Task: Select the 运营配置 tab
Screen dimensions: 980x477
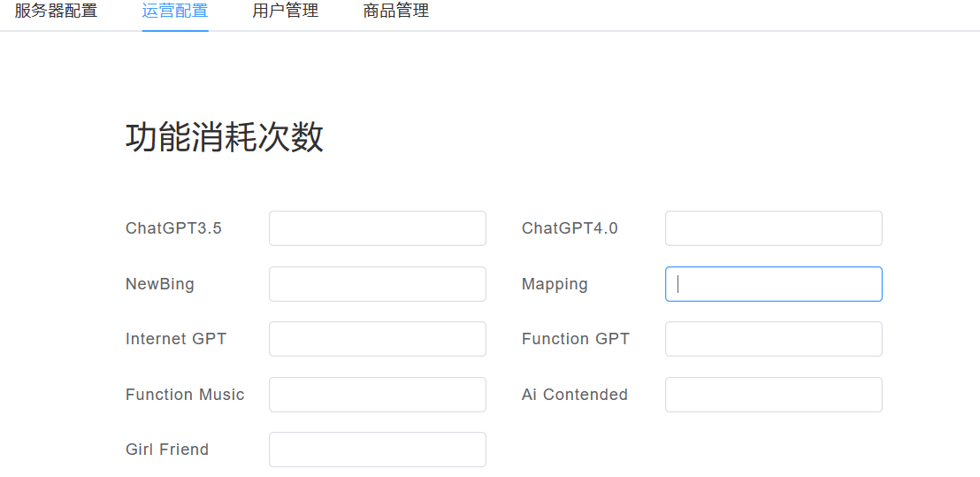Action: pyautogui.click(x=175, y=11)
